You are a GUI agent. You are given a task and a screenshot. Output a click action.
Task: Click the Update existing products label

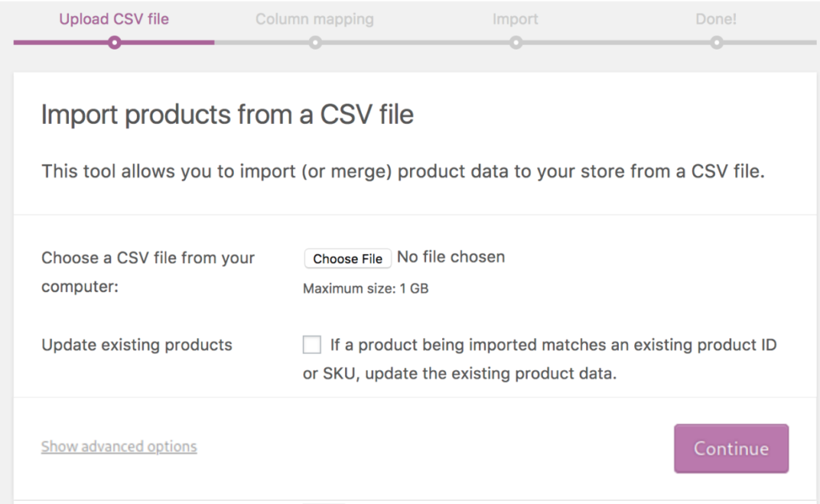pos(136,345)
